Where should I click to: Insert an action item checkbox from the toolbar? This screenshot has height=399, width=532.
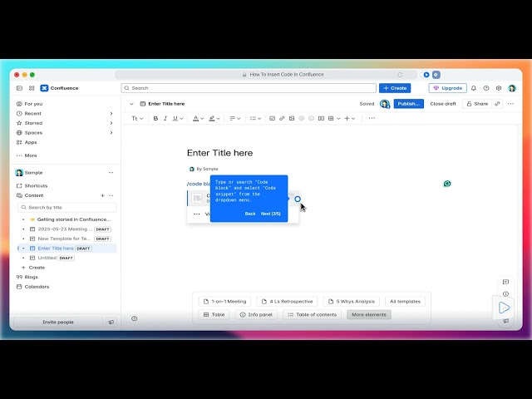click(272, 118)
